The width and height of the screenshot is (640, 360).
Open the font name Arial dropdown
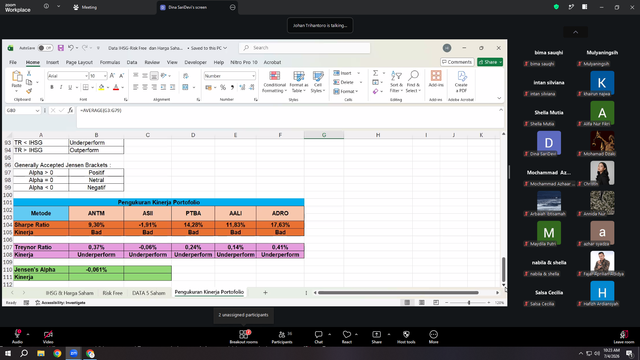[86, 76]
